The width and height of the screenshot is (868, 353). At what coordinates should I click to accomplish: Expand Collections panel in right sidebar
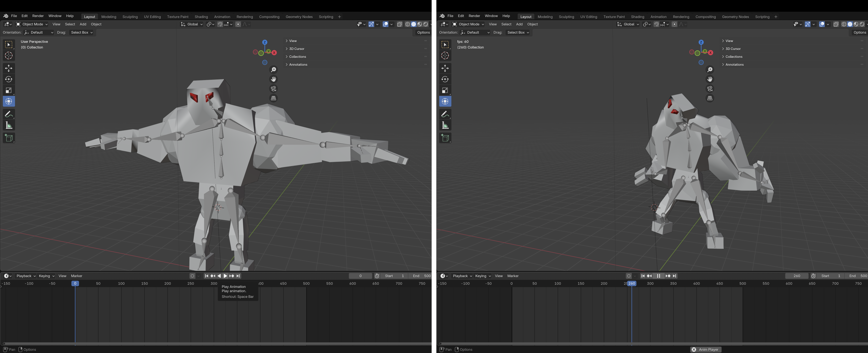734,57
